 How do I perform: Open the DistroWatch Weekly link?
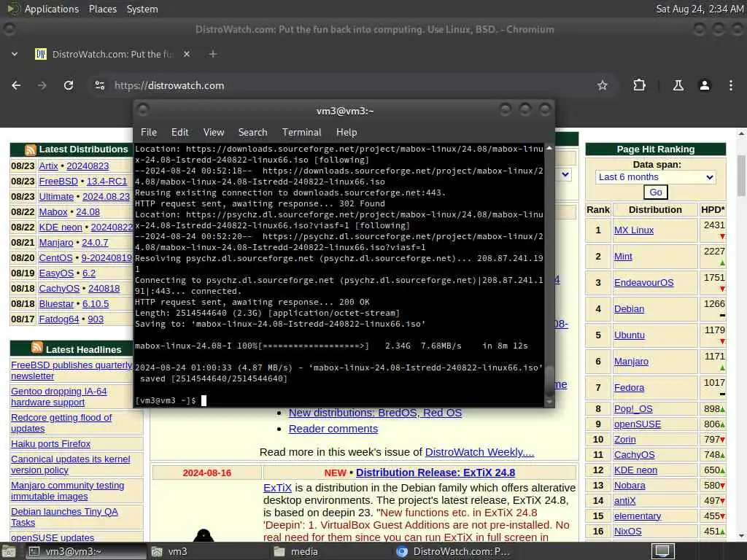(479, 452)
